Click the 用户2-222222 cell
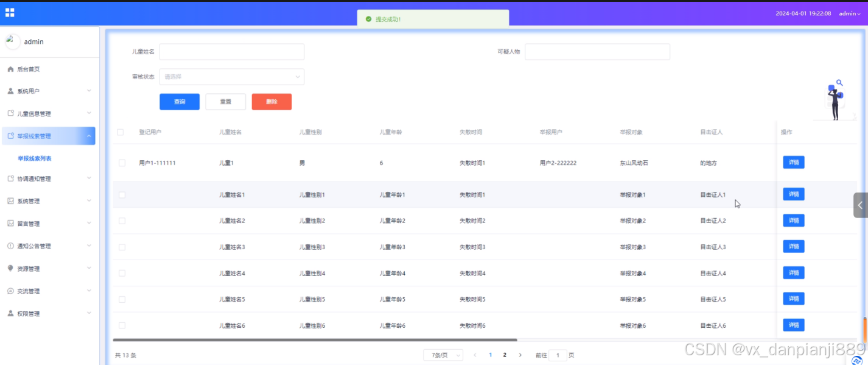 558,163
